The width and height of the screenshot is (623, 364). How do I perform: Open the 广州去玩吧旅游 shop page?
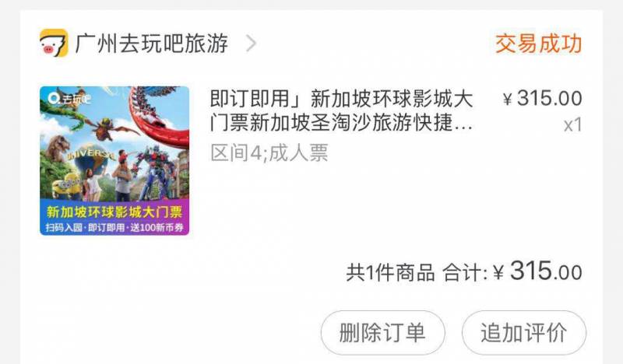[x=151, y=44]
